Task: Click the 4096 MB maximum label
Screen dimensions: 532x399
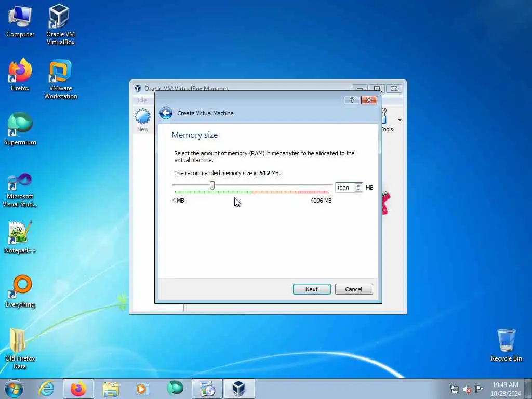Action: click(x=321, y=201)
